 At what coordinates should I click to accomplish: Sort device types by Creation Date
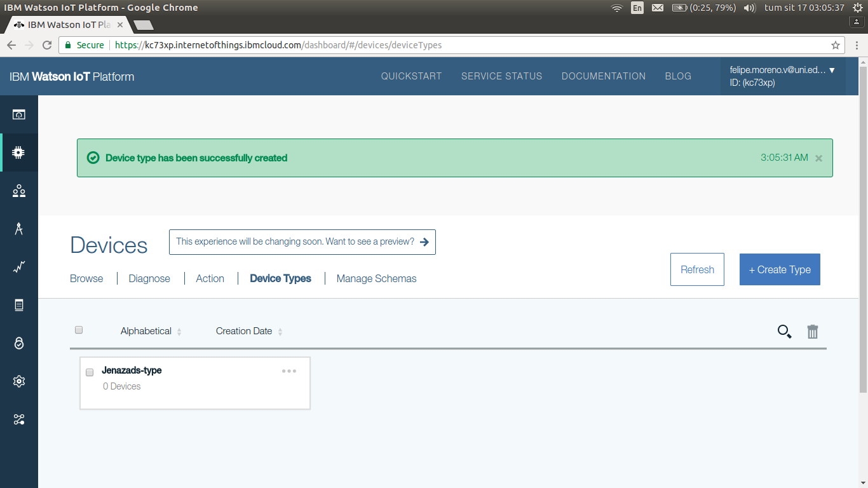click(x=249, y=331)
